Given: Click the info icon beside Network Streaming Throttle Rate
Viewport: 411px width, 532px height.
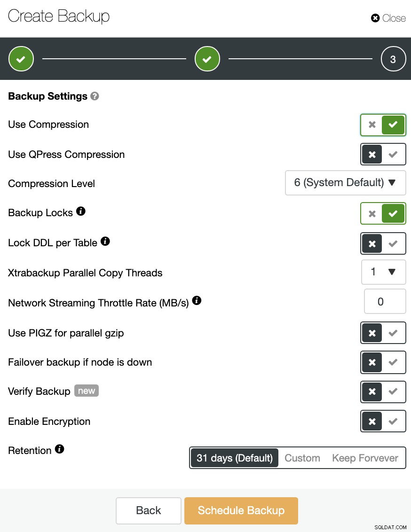Looking at the screenshot, I should point(197,301).
